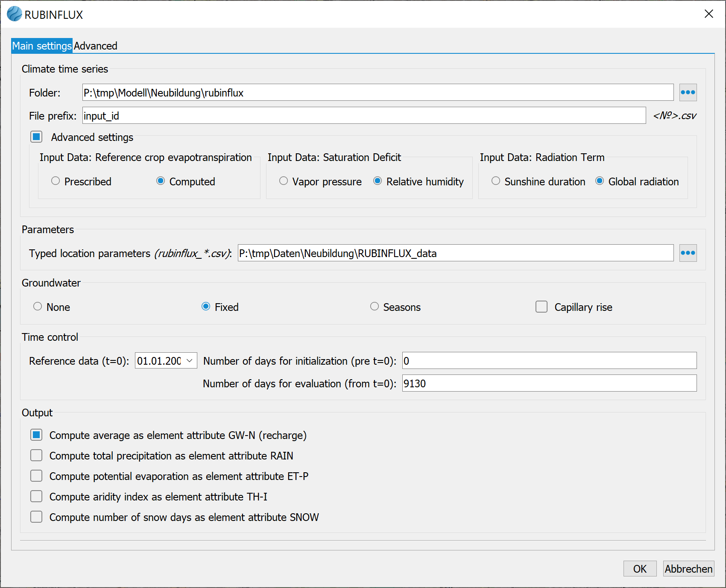Choose Vapor pressure for saturation deficit
The height and width of the screenshot is (588, 726).
coord(284,181)
